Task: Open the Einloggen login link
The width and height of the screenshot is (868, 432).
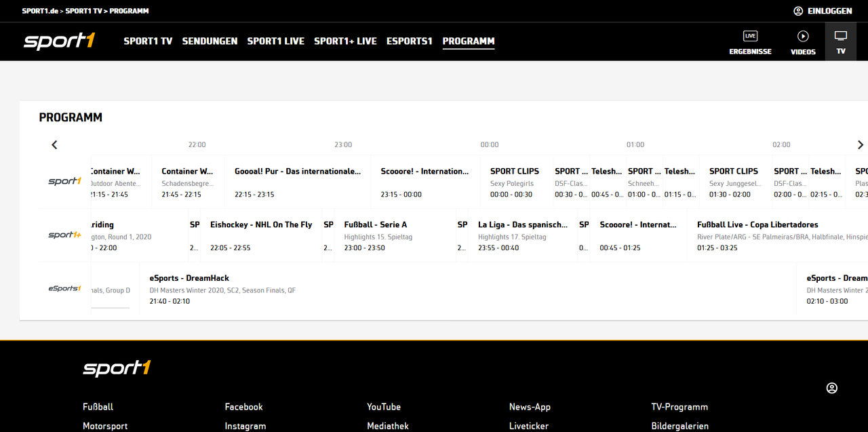Action: (823, 11)
